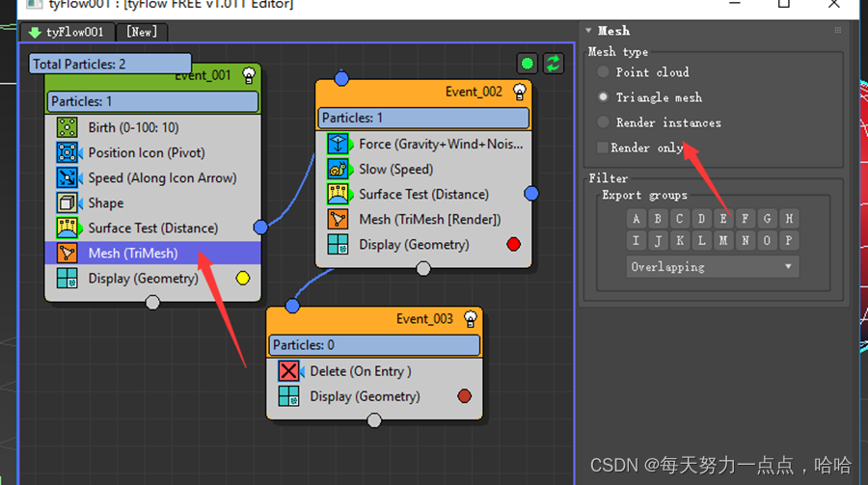The height and width of the screenshot is (485, 868).
Task: Click the yellow display color dot in Event_001
Action: (242, 278)
